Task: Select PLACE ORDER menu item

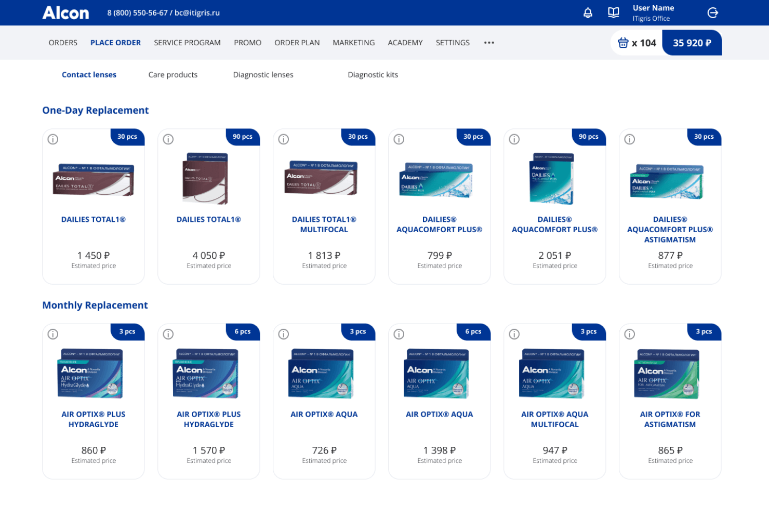Action: [115, 43]
